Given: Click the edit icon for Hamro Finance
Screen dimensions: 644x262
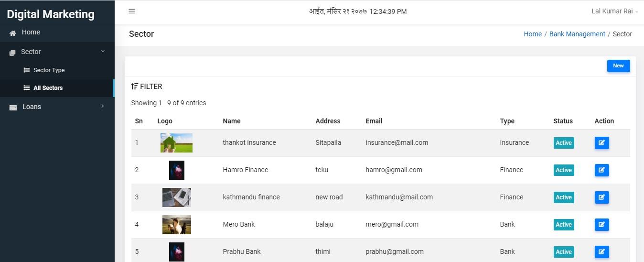Looking at the screenshot, I should click(601, 170).
